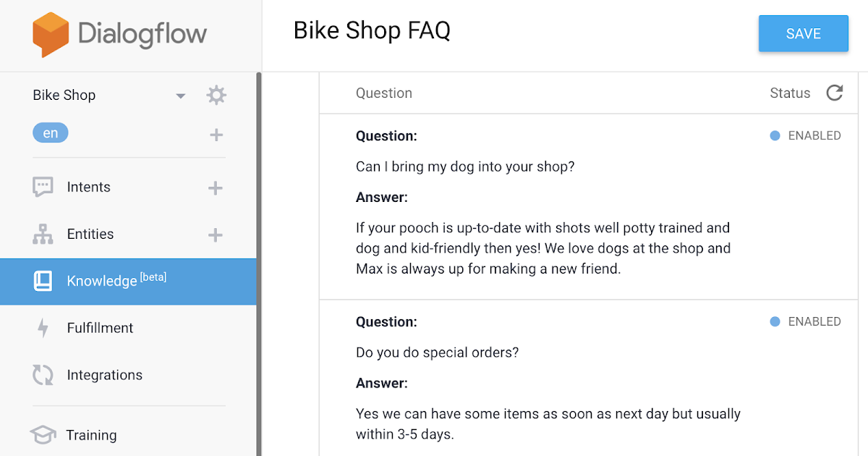Click the Training graduation cap icon
The width and height of the screenshot is (868, 456).
tap(43, 435)
